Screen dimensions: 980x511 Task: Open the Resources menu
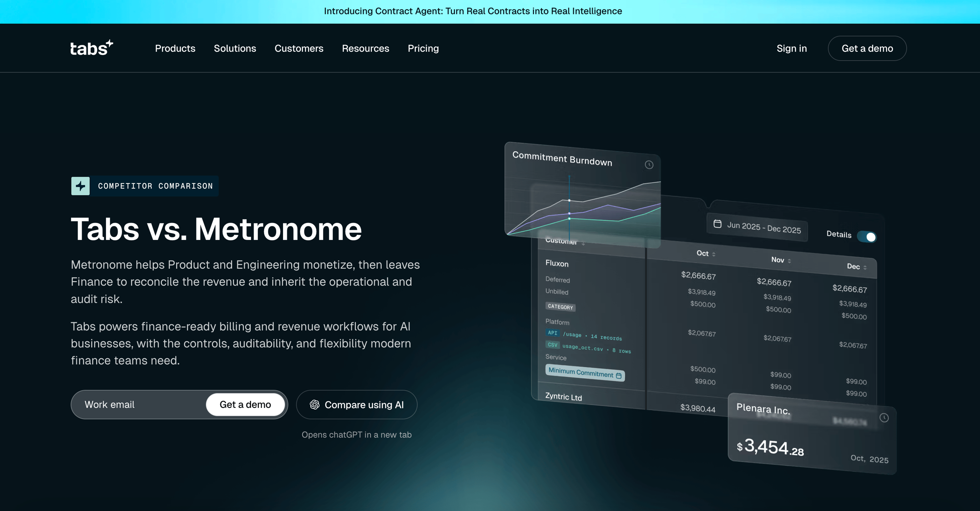366,48
